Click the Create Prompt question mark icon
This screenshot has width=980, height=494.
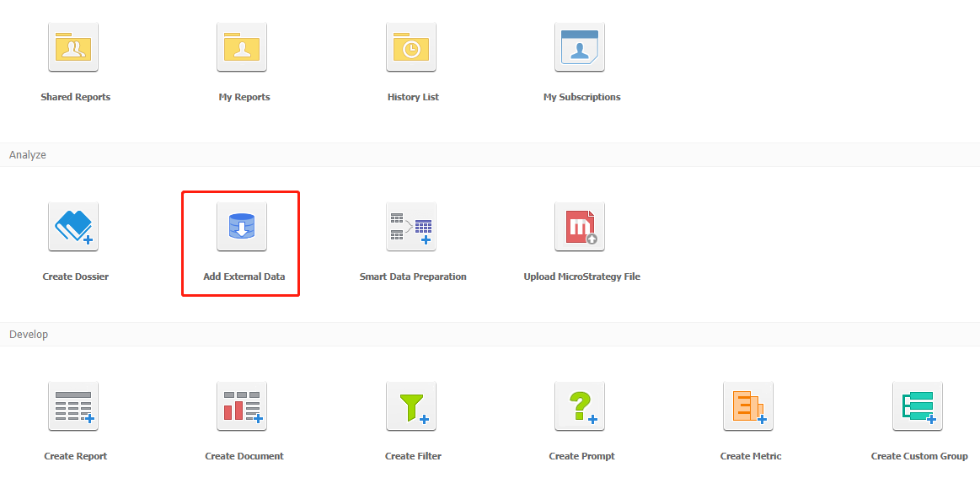pyautogui.click(x=580, y=406)
